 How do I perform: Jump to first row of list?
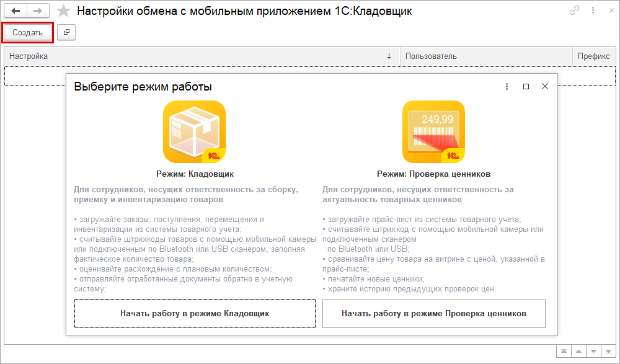(564, 352)
